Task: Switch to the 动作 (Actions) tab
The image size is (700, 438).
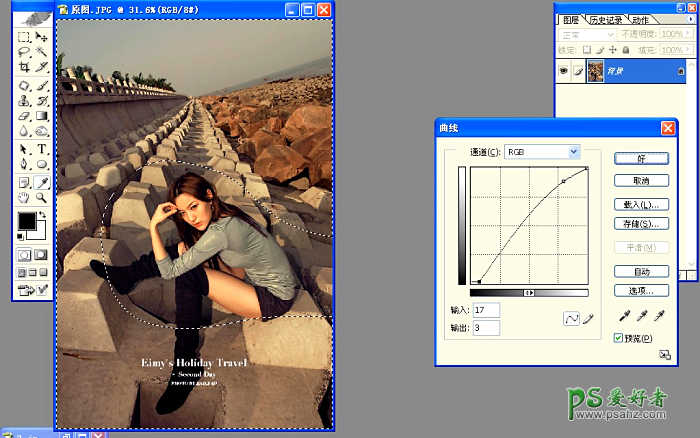Action: (x=640, y=19)
